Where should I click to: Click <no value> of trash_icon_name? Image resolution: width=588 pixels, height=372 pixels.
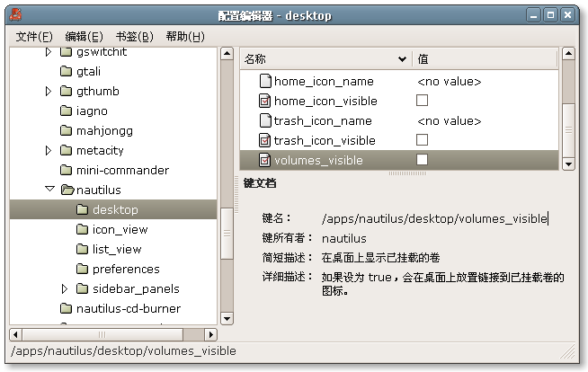[x=450, y=121]
